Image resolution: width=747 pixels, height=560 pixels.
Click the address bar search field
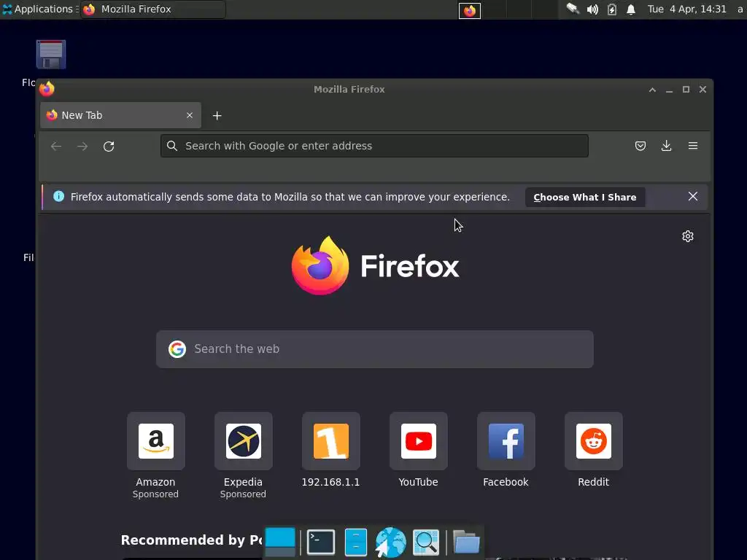point(374,146)
